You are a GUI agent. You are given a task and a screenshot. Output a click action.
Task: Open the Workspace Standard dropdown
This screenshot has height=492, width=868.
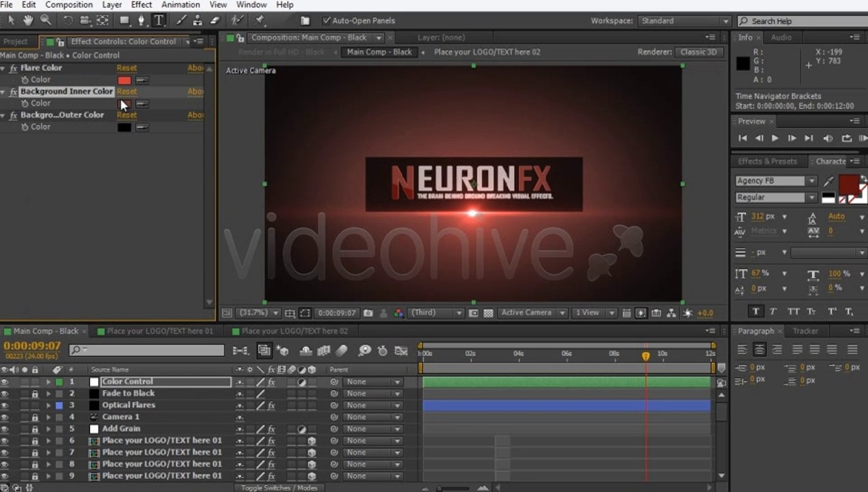coord(684,21)
